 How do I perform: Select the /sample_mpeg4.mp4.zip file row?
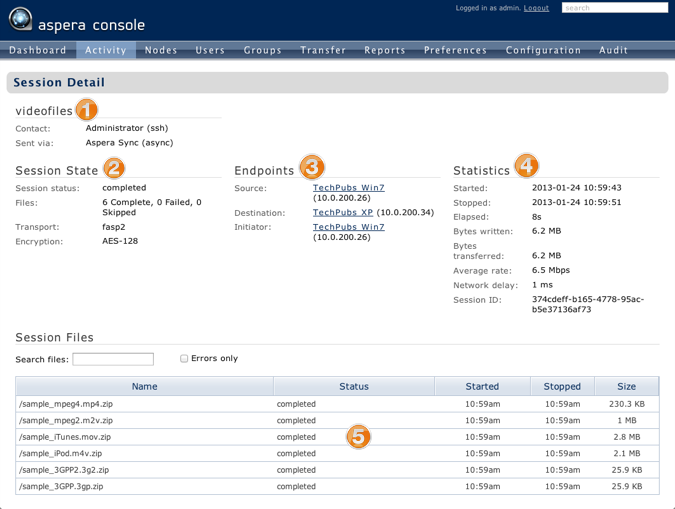point(337,404)
